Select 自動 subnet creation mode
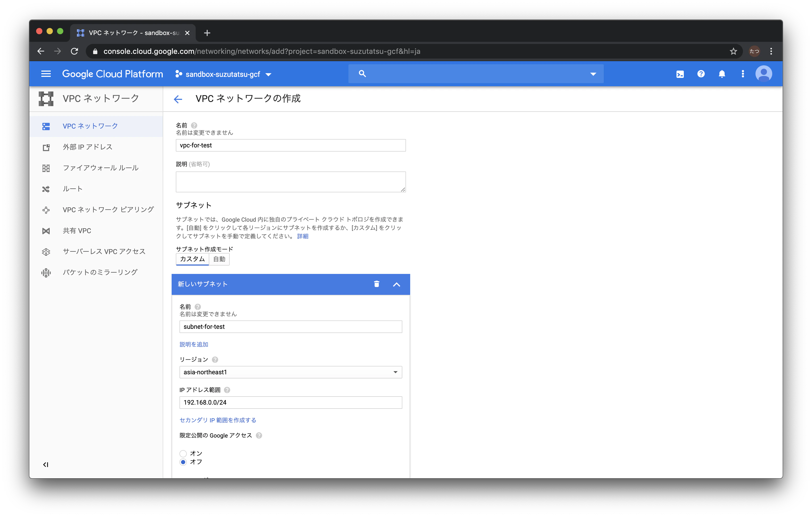 point(219,259)
